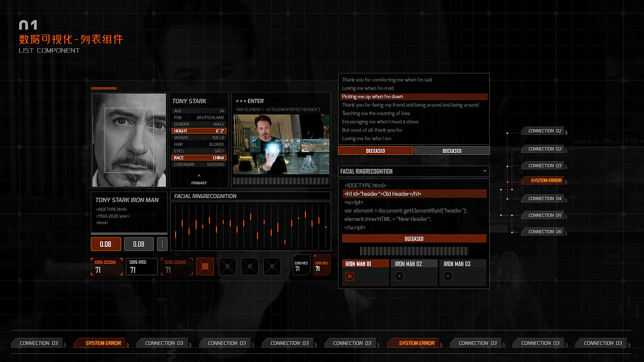Select the GONDER MALE row

click(x=199, y=124)
